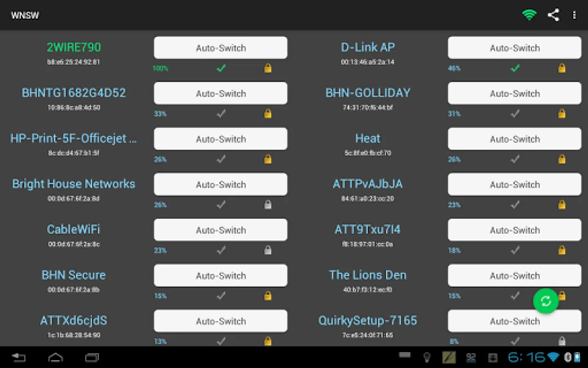Click the lock icon for HP-Print-5F-Officejet
Screen dimensions: 588x368
tap(268, 159)
